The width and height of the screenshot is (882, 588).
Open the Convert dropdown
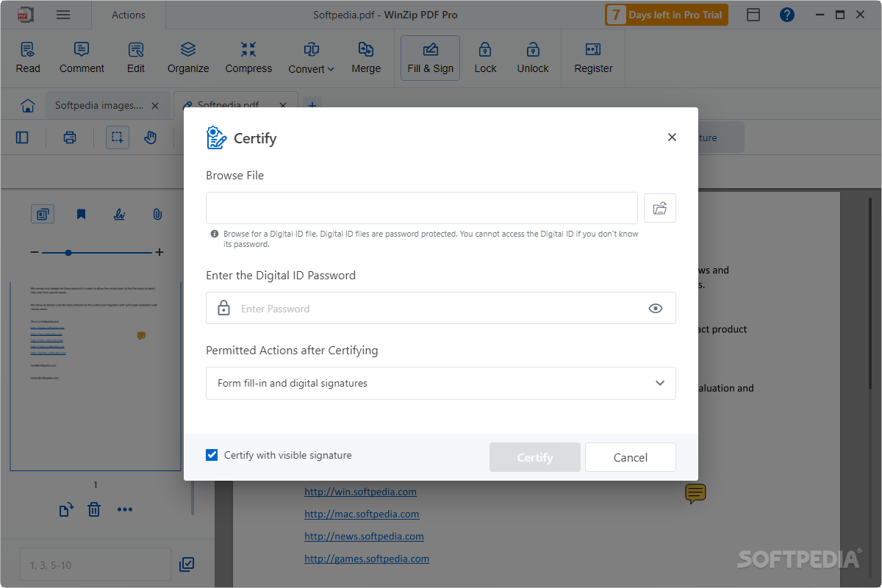coord(312,58)
